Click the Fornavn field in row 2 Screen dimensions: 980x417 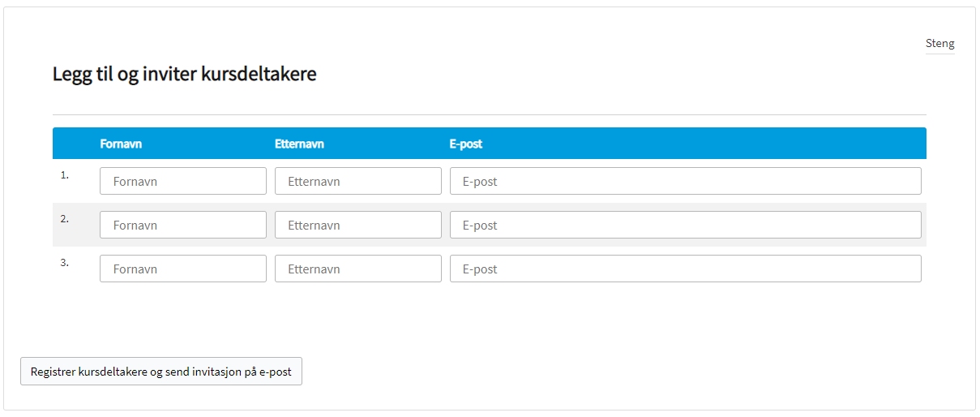[182, 225]
